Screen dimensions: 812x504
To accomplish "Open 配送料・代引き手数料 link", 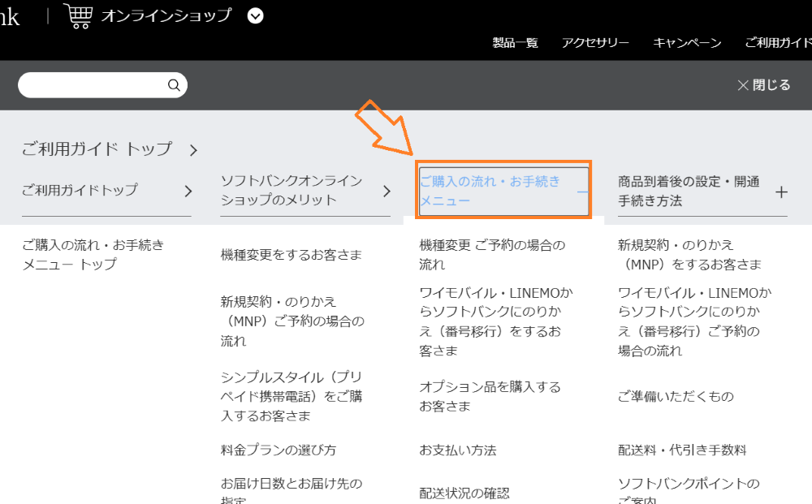I will 682,450.
